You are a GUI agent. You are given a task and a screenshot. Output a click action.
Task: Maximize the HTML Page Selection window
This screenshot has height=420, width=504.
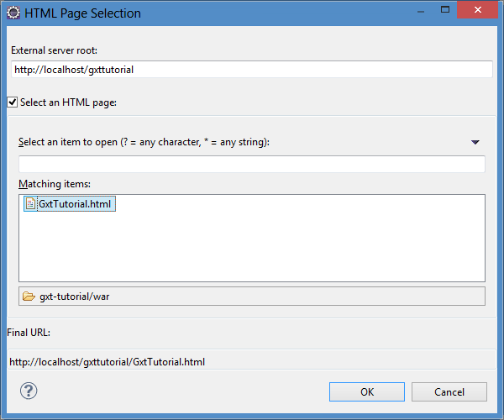click(x=445, y=10)
